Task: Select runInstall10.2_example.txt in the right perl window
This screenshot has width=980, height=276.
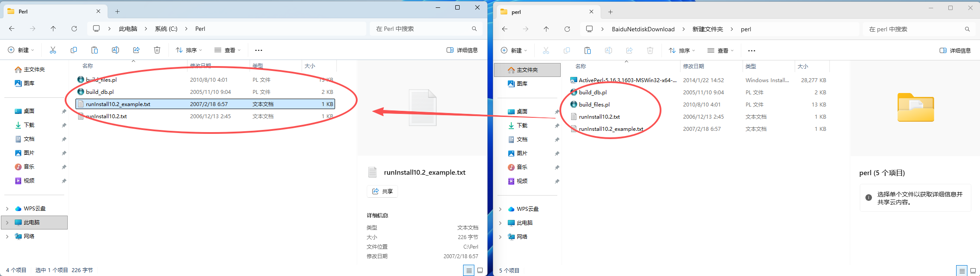Action: [x=699, y=129]
